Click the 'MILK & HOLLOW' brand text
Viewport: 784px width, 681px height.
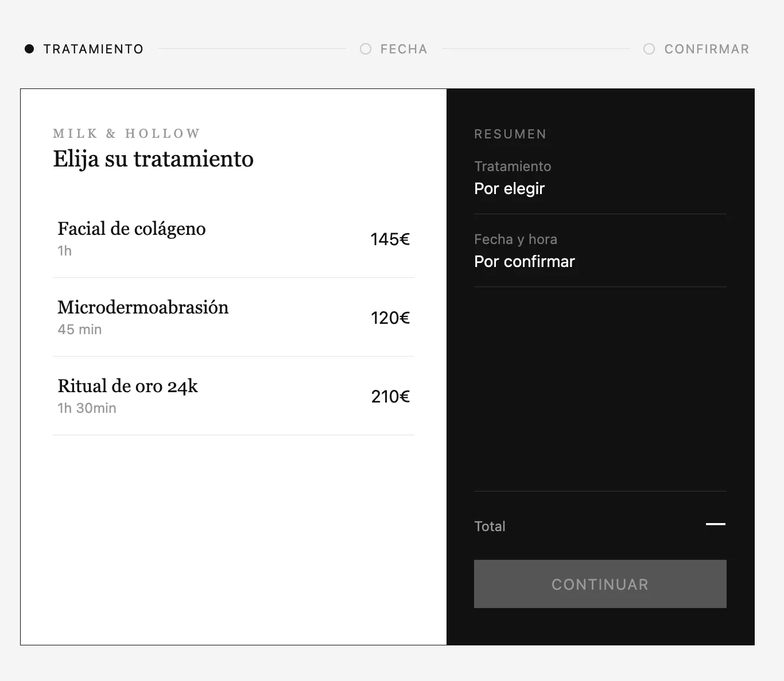point(127,134)
